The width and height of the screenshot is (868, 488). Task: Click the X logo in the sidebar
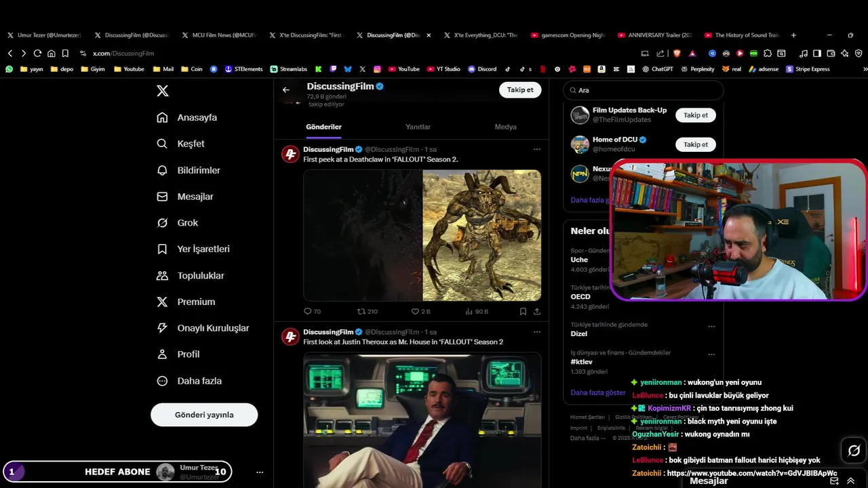[x=163, y=91]
